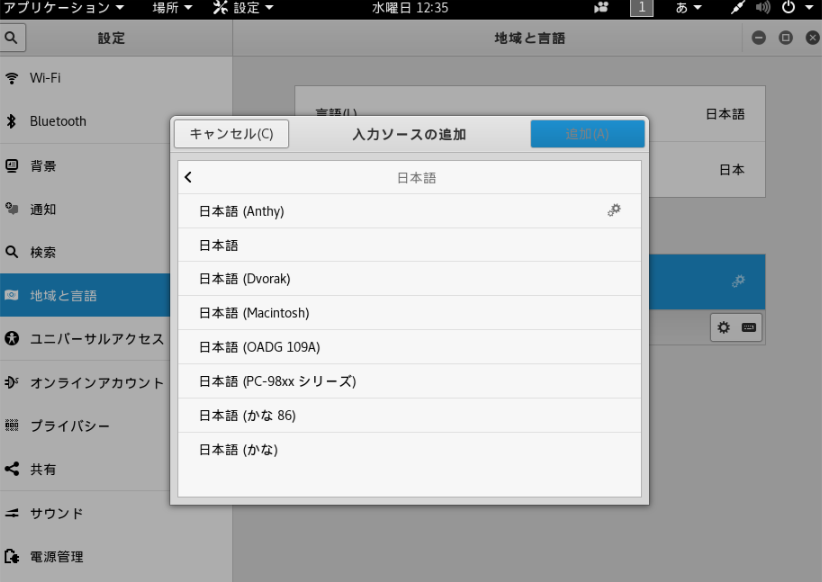822x582 pixels.
Task: Click the screen recording camera icon in top bar
Action: (x=601, y=8)
